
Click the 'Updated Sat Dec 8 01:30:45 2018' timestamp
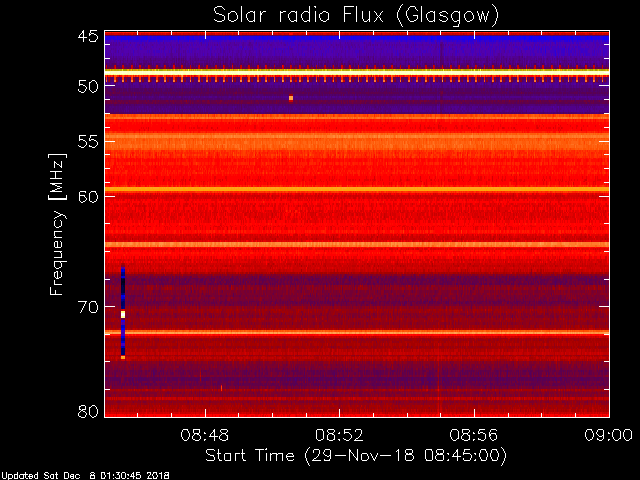(85, 476)
